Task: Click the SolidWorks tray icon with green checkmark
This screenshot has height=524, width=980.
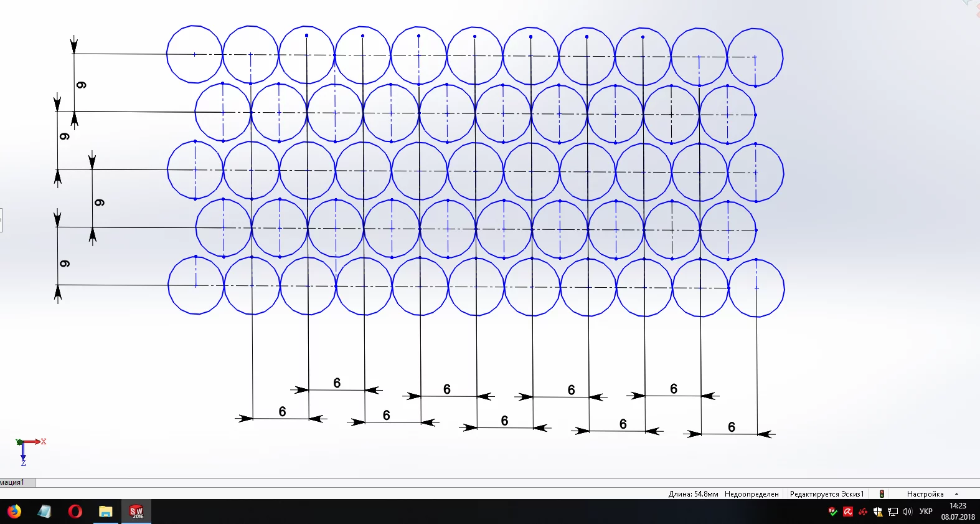Action: tap(832, 512)
